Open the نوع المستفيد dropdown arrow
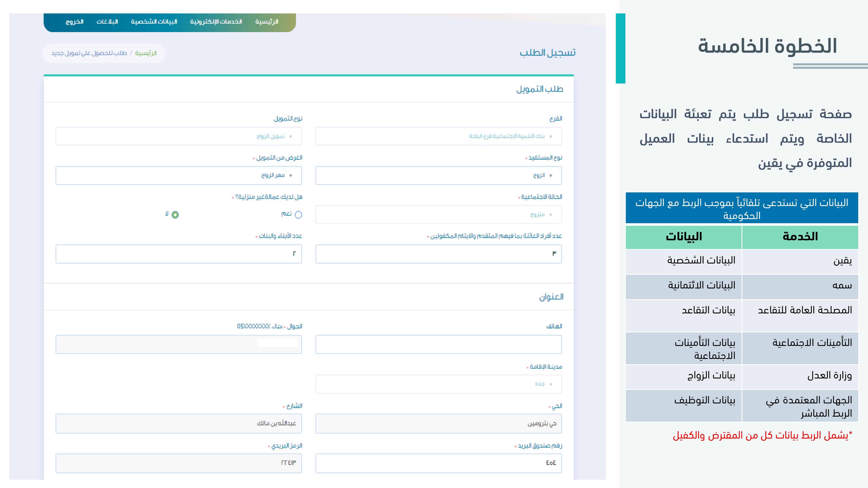This screenshot has height=488, width=868. [551, 175]
